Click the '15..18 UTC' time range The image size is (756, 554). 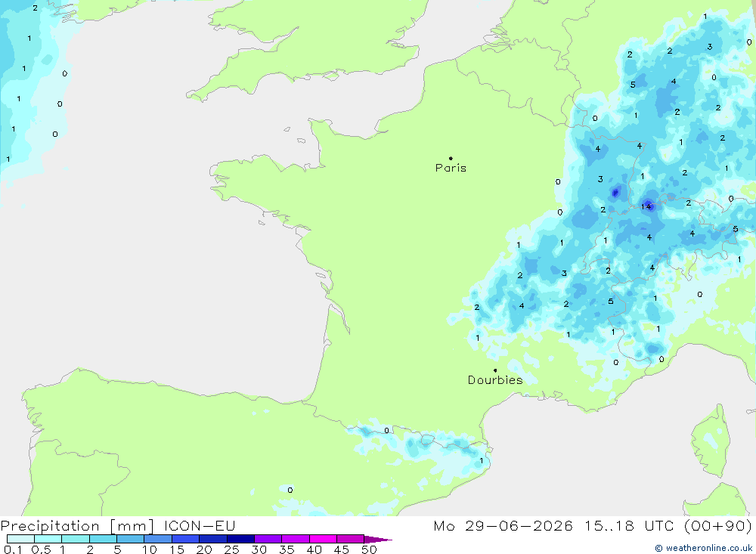[x=629, y=526]
